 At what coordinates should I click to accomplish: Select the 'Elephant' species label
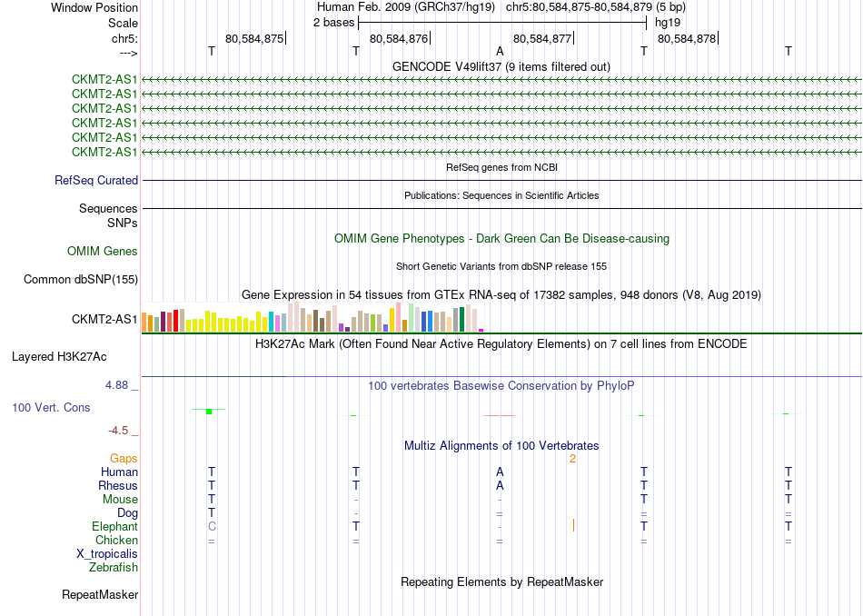[x=114, y=526]
